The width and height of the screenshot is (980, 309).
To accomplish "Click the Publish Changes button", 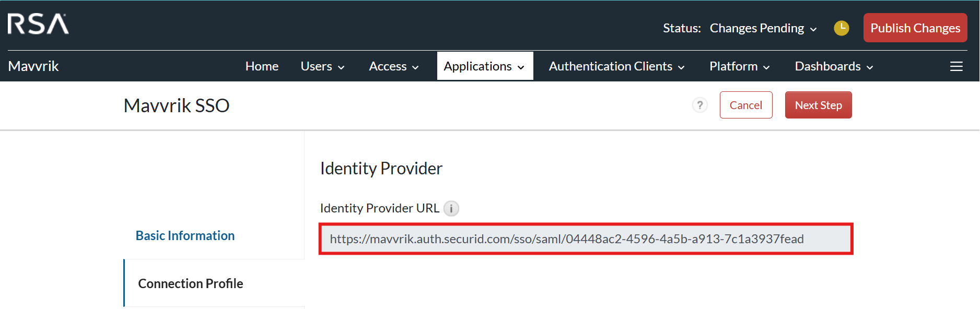I will 915,28.
